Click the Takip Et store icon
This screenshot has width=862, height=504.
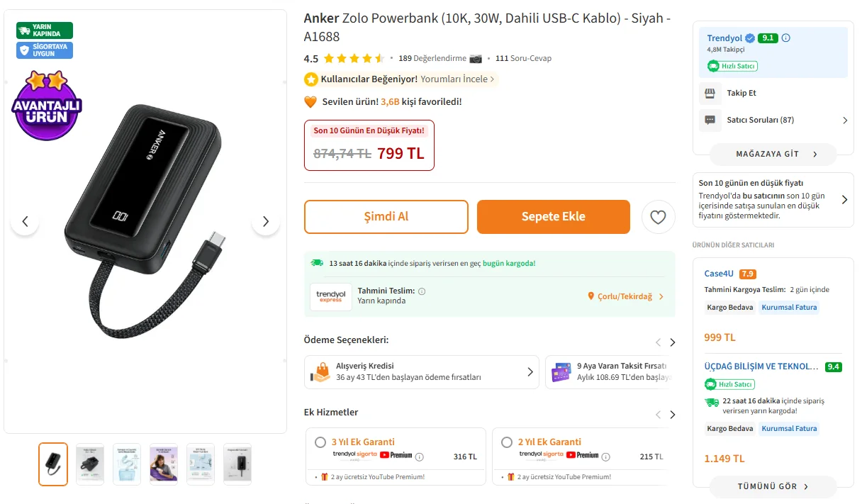pos(710,93)
